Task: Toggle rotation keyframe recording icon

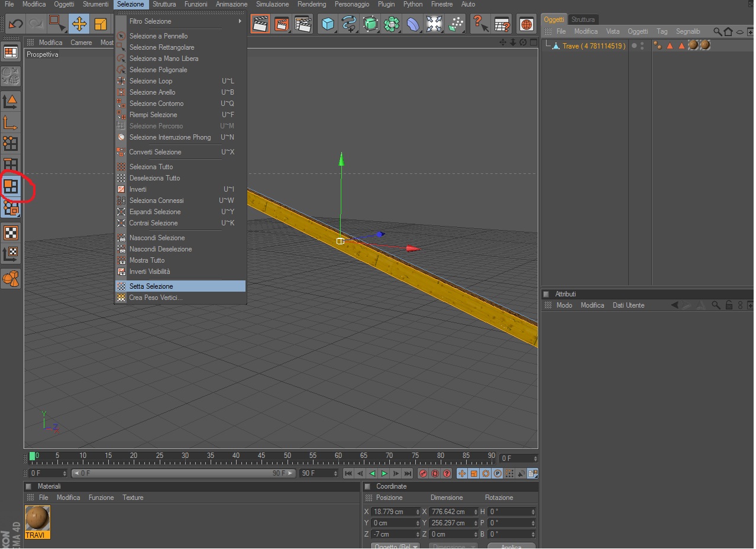Action: (x=486, y=473)
